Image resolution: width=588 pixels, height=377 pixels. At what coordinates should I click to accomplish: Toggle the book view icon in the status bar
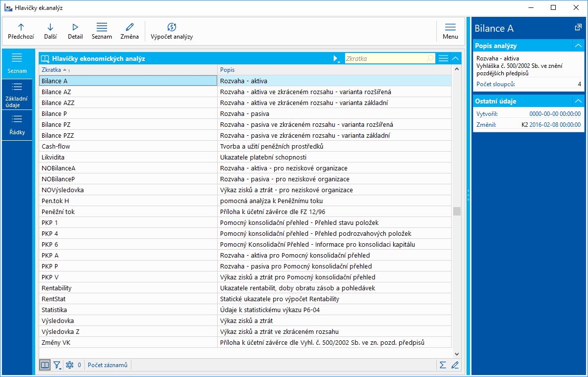pos(45,365)
